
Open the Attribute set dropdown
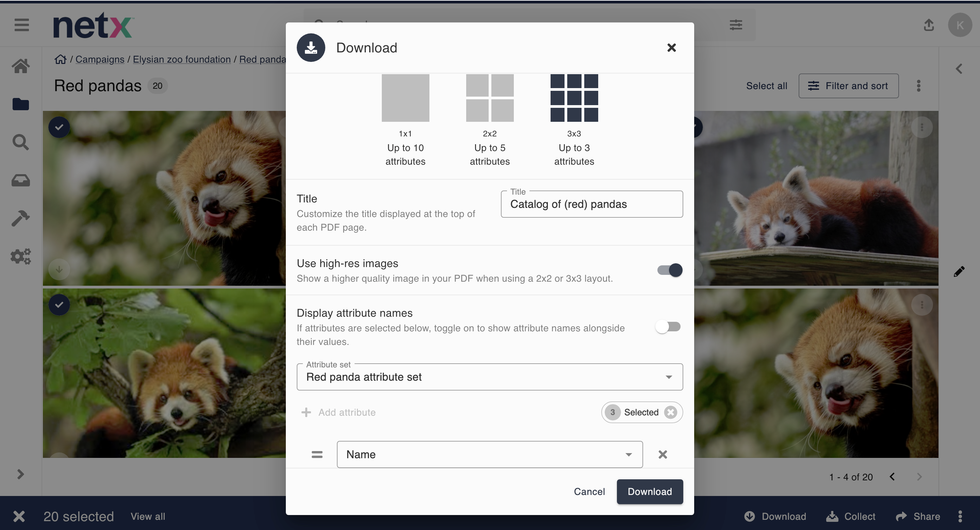coord(490,377)
